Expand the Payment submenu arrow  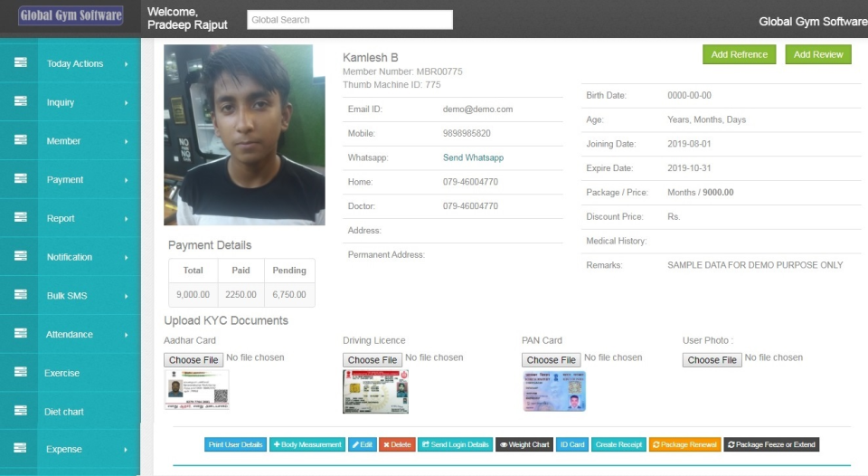coord(127,181)
